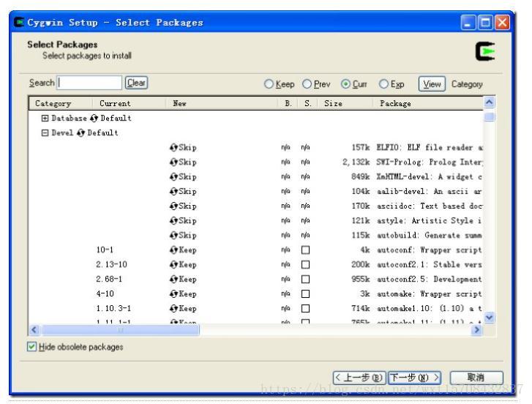Check source checkbox for autoconf wrapper
532x404 pixels.
305,250
